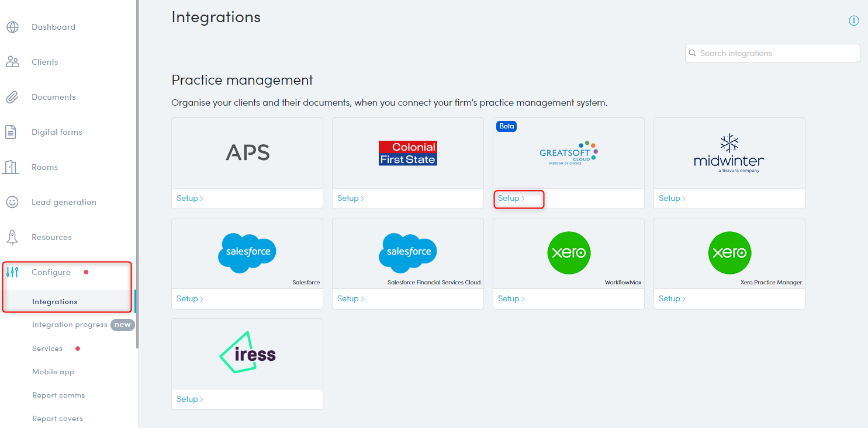Click the sidebar vertical scrollbar
The image size is (868, 428).
(137, 174)
